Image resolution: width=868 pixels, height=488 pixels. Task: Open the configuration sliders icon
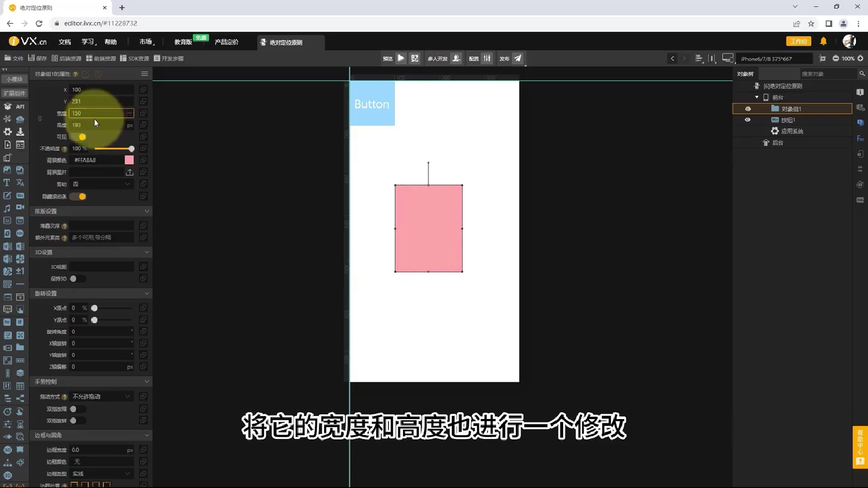(487, 58)
